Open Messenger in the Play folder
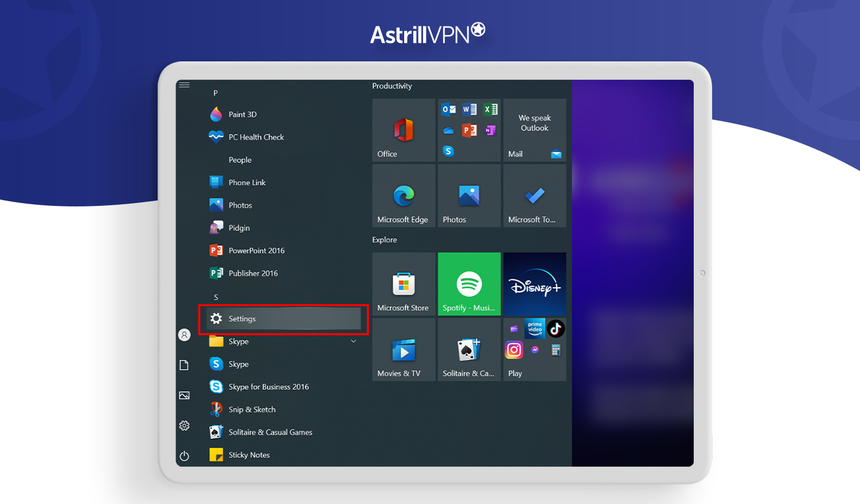This screenshot has height=504, width=860. click(x=535, y=350)
